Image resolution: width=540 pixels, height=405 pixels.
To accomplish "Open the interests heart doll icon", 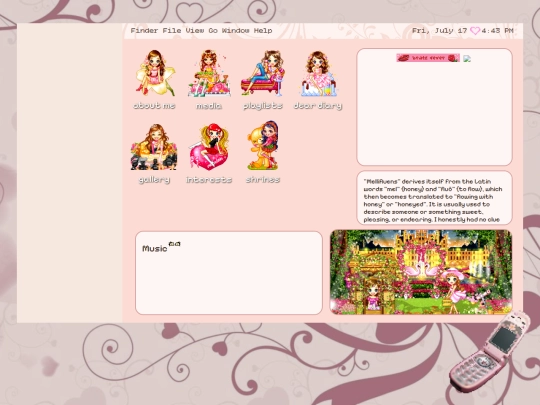I will 209,147.
